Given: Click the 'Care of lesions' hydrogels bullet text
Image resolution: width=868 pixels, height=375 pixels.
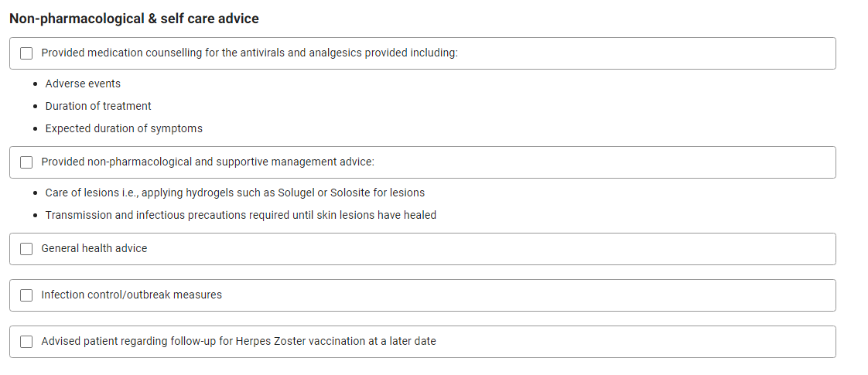Looking at the screenshot, I should pyautogui.click(x=235, y=193).
